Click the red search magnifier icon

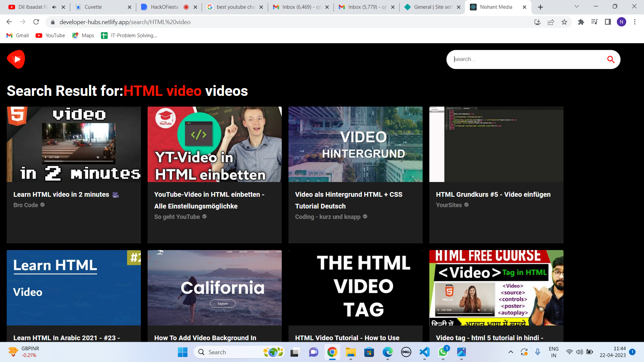pyautogui.click(x=610, y=59)
